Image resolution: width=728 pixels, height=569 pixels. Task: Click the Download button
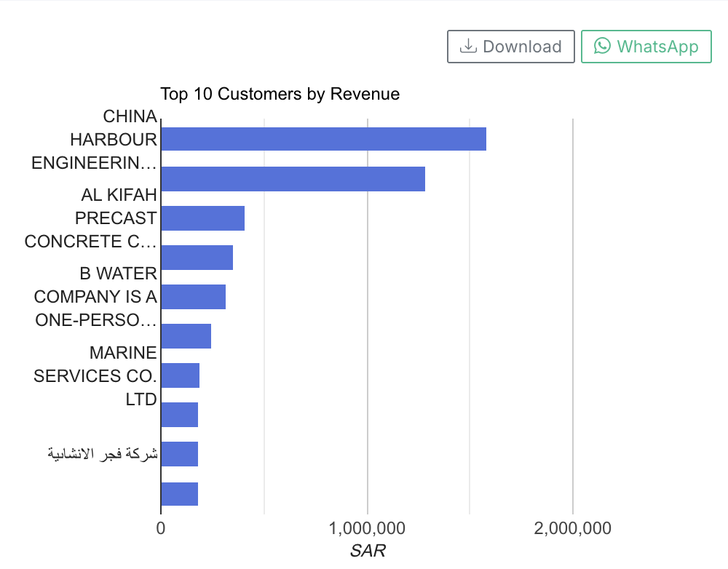511,47
